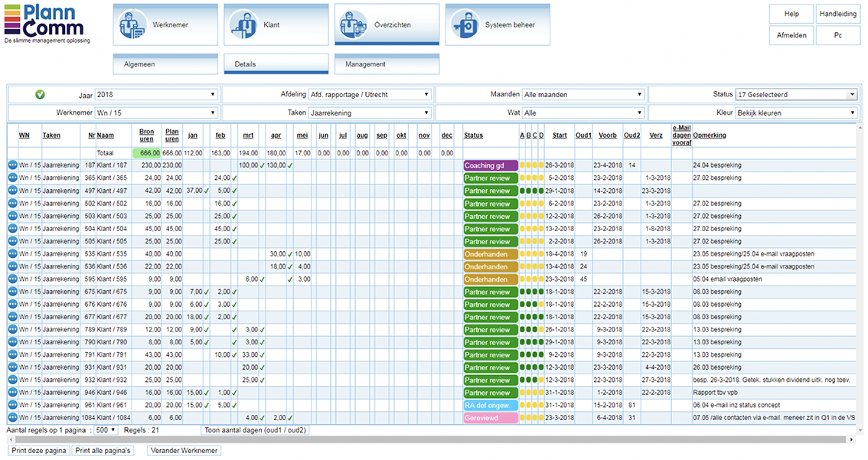Click the horizontal scrollbar below the table
This screenshot has height=460, width=868.
429,440
